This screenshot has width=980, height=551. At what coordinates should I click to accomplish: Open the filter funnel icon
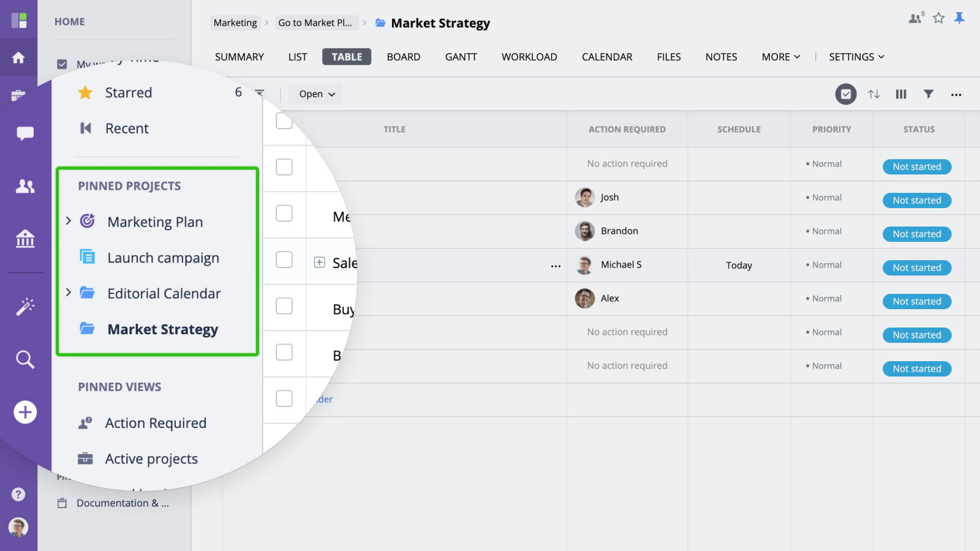929,94
